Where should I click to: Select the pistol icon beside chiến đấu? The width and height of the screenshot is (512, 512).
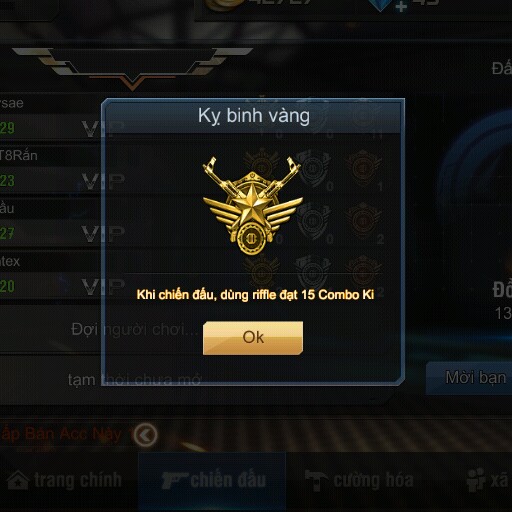click(x=174, y=480)
